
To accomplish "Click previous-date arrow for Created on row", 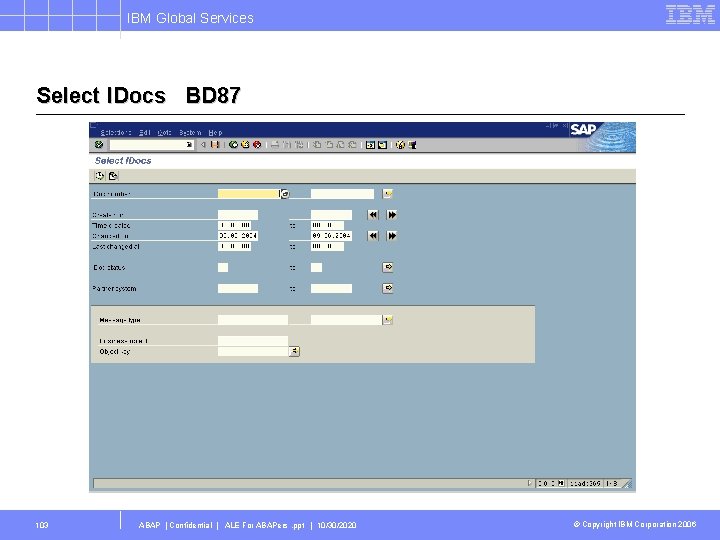I will [373, 214].
